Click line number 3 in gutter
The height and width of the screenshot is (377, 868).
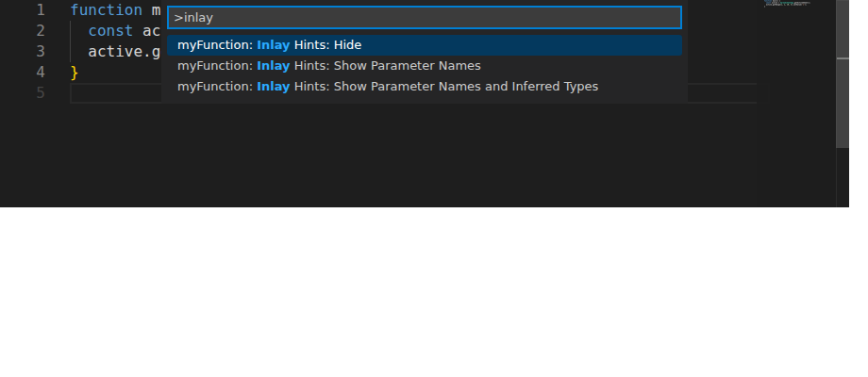pyautogui.click(x=41, y=52)
